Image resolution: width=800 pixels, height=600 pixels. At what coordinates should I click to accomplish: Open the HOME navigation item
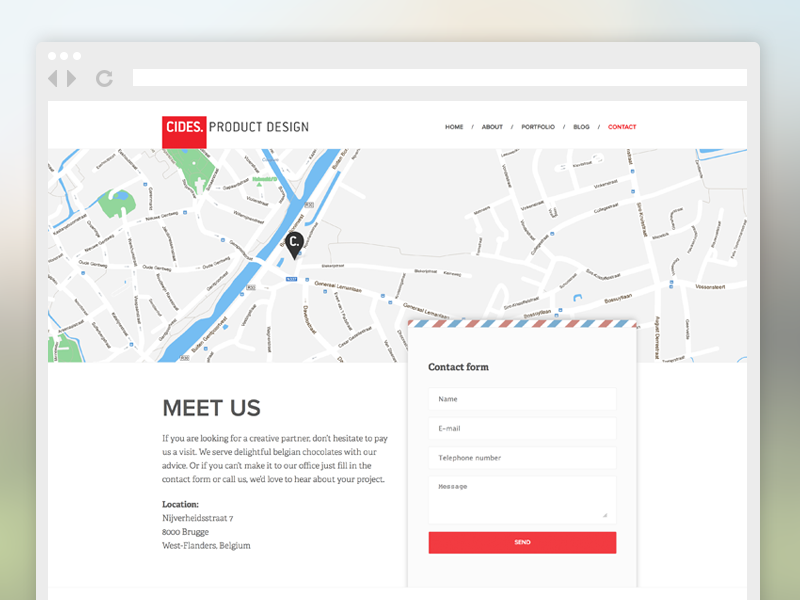pos(454,127)
